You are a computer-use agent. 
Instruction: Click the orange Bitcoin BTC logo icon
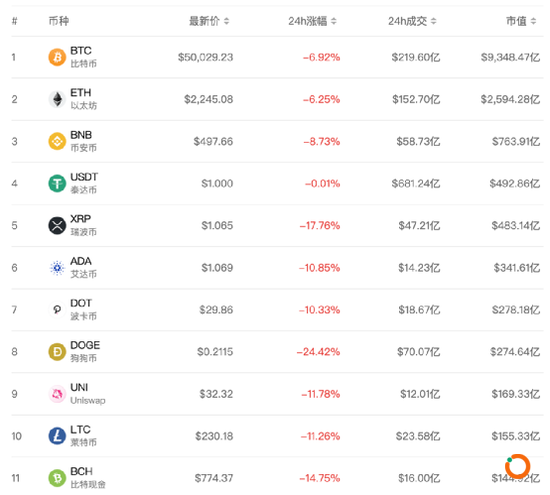57,57
